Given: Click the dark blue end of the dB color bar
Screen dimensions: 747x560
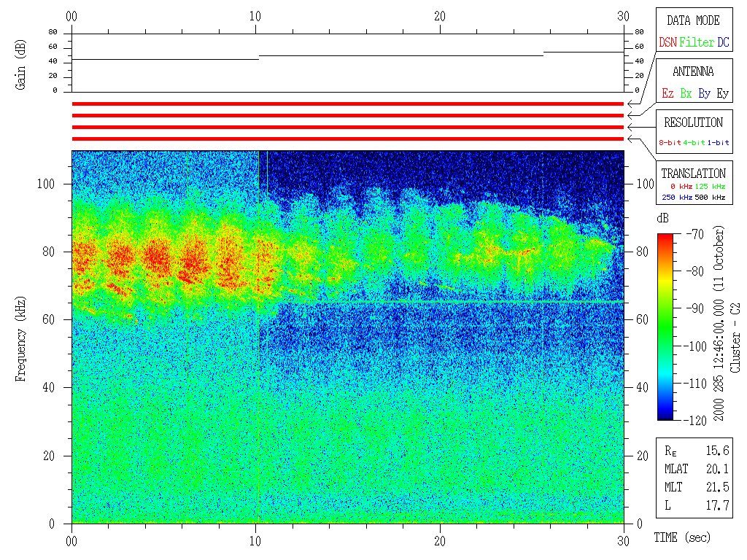Looking at the screenshot, I should pyautogui.click(x=665, y=414).
